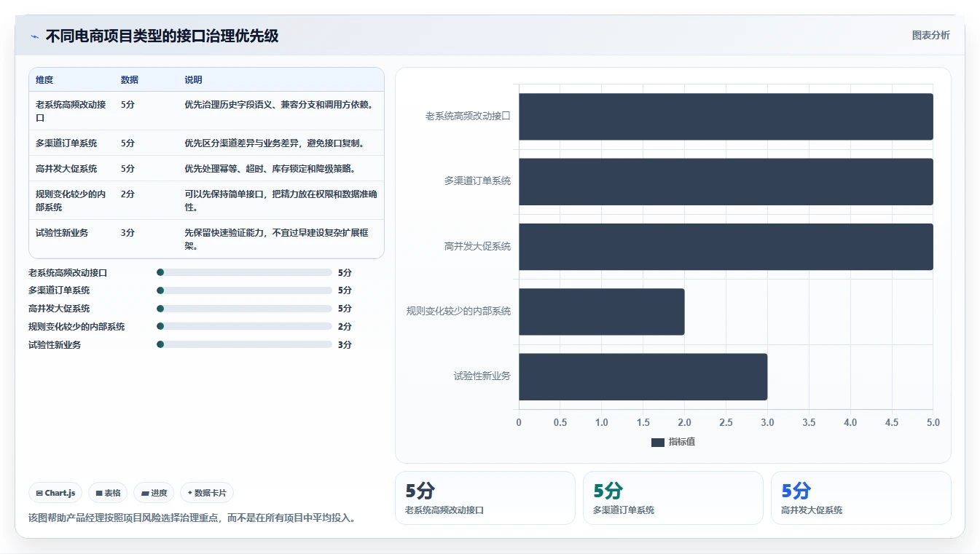
Task: Click the 老系统高频改动接口 chart axis label
Action: [x=468, y=116]
